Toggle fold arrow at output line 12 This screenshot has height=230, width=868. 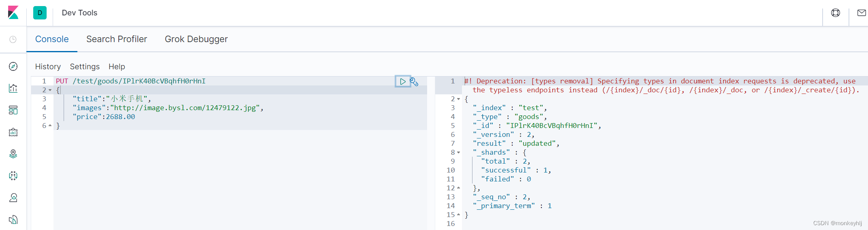coord(459,188)
